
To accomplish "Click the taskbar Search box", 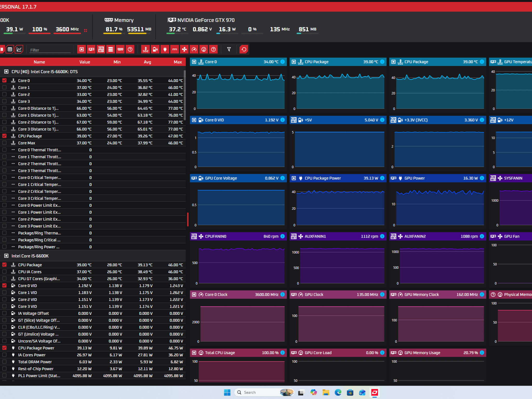I will [264, 393].
